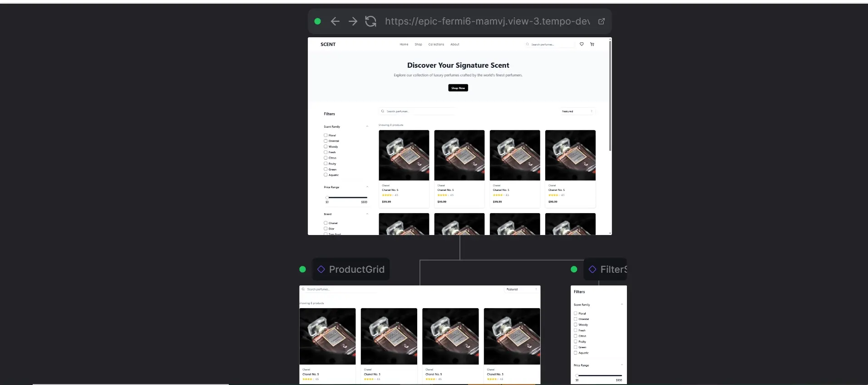The height and width of the screenshot is (385, 868).
Task: Tick Woody checkbox in main page preview
Action: click(325, 146)
